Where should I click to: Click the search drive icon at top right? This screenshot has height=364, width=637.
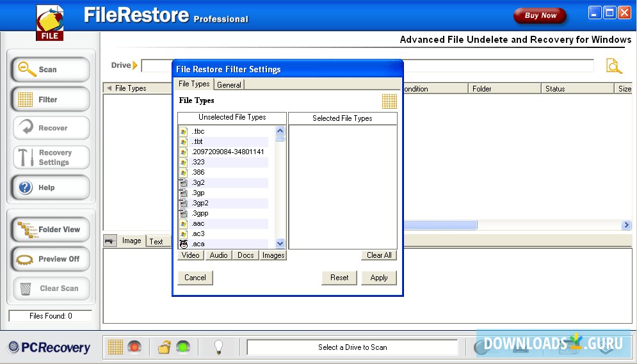(x=614, y=66)
